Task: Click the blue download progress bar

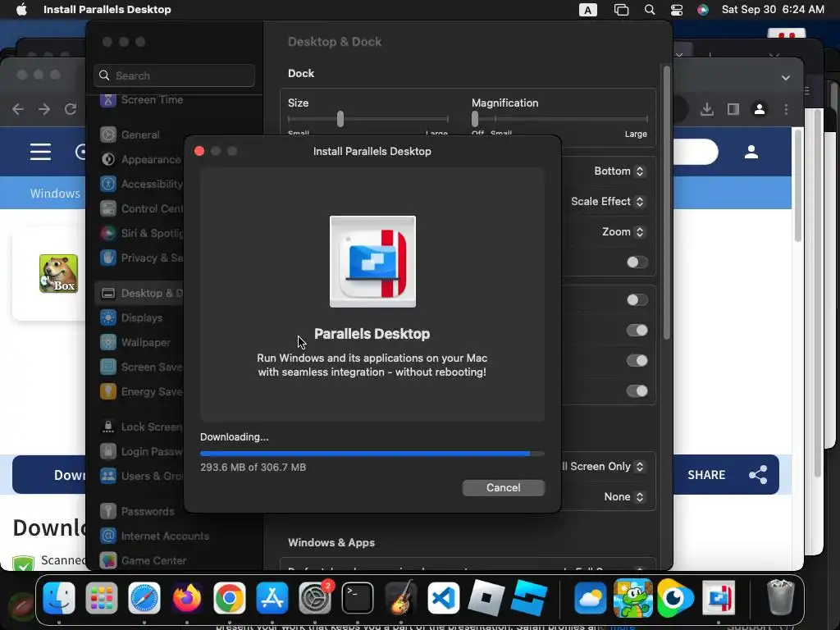Action: (372, 453)
